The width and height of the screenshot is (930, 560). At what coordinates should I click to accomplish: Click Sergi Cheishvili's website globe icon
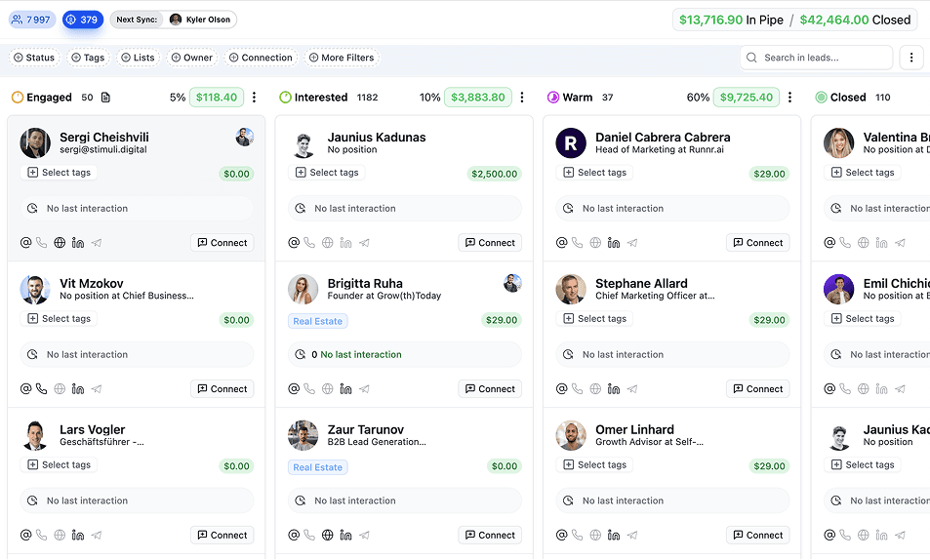click(x=60, y=243)
